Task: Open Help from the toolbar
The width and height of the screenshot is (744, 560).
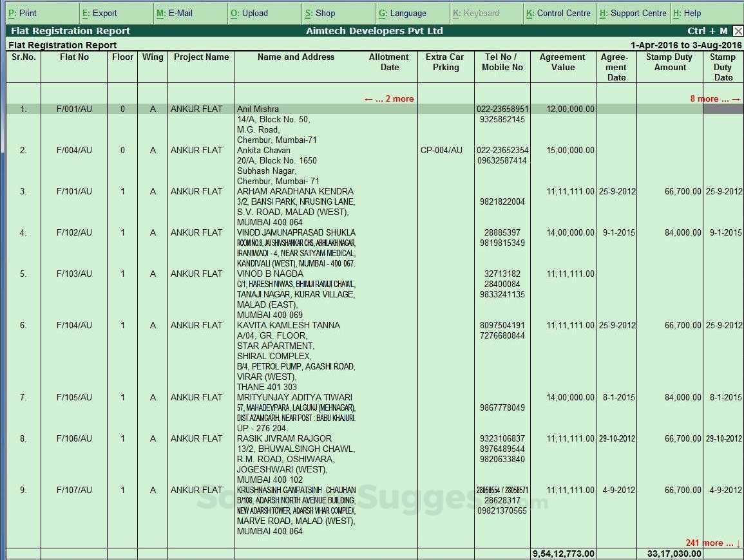Action: pyautogui.click(x=687, y=12)
